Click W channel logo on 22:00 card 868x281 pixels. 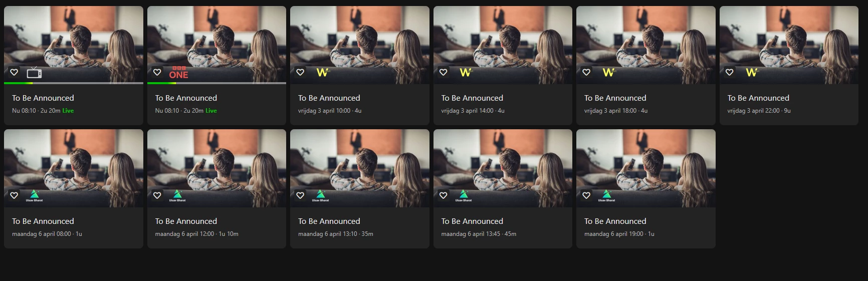point(752,73)
